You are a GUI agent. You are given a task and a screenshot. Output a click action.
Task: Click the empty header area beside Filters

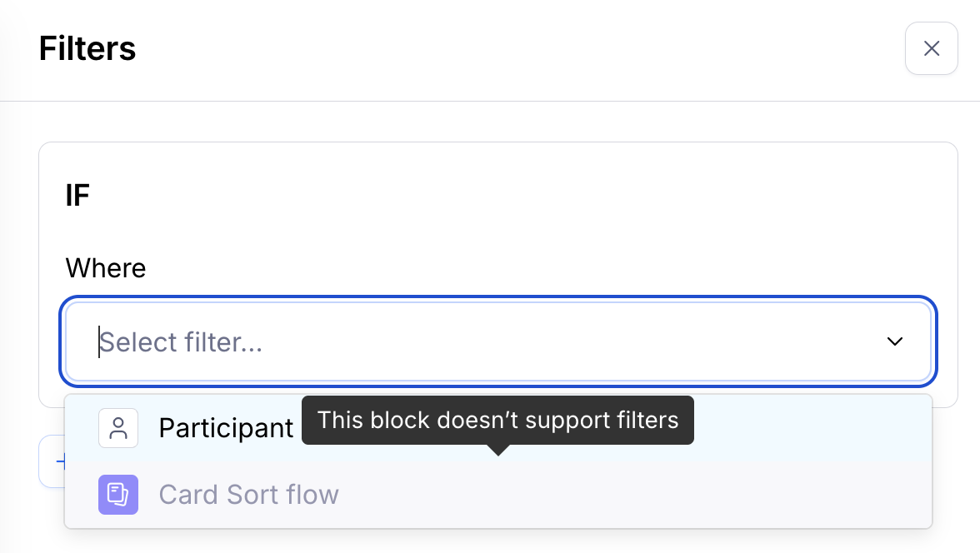(500, 48)
